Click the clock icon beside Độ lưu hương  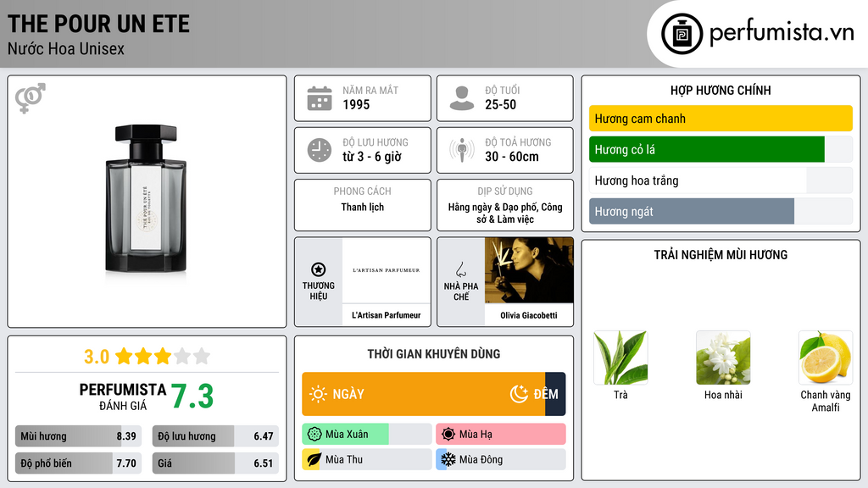pyautogui.click(x=320, y=150)
